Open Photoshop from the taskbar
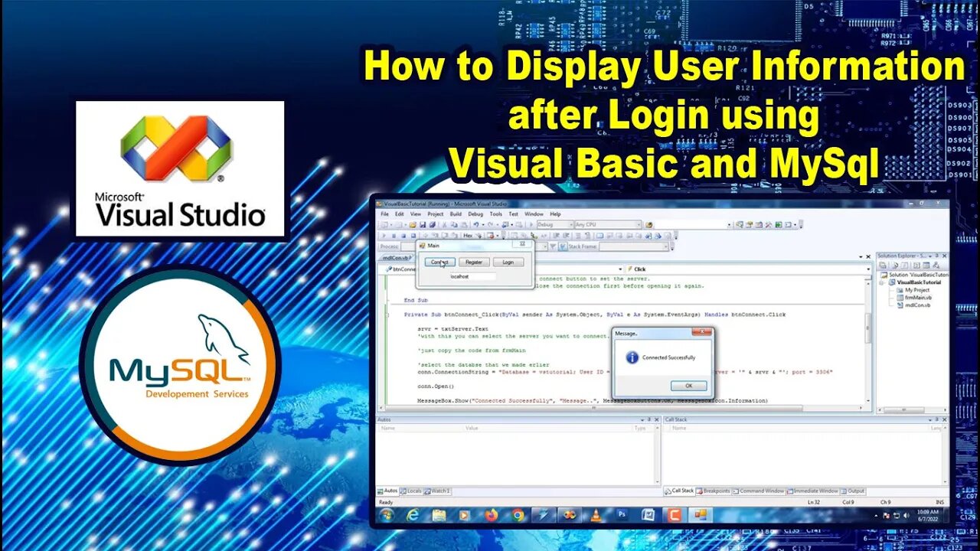 (622, 515)
